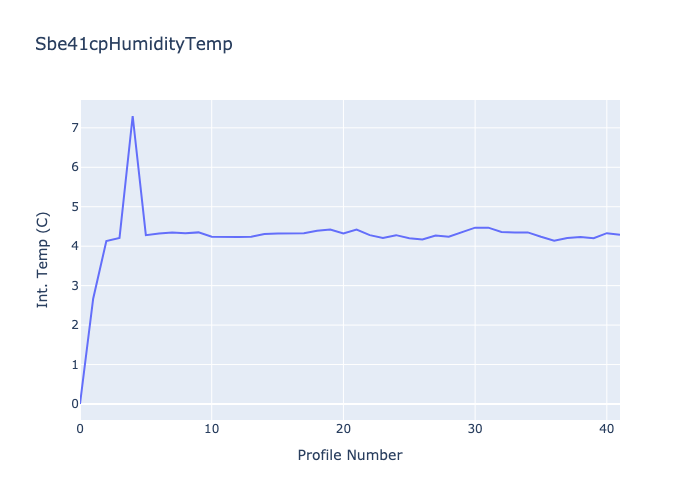Click the y-axis tick label 1
Image resolution: width=700 pixels, height=500 pixels.
74,364
